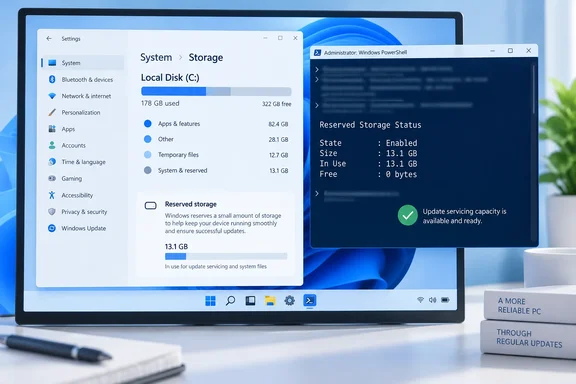Open the Windows Start button
This screenshot has height=384, width=576.
pyautogui.click(x=210, y=301)
